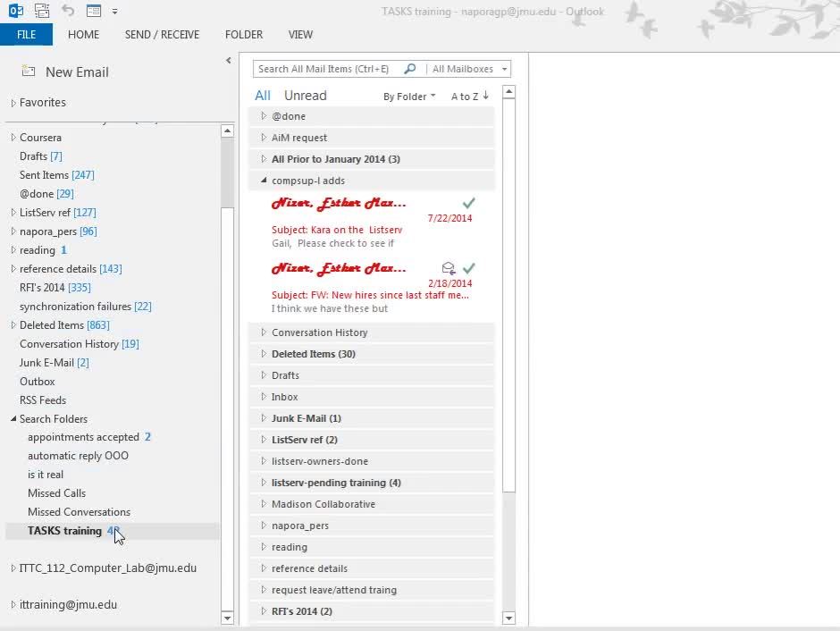The height and width of the screenshot is (631, 840).
Task: Toggle complete checkmark on 2/18/2014 message
Action: coord(469,268)
